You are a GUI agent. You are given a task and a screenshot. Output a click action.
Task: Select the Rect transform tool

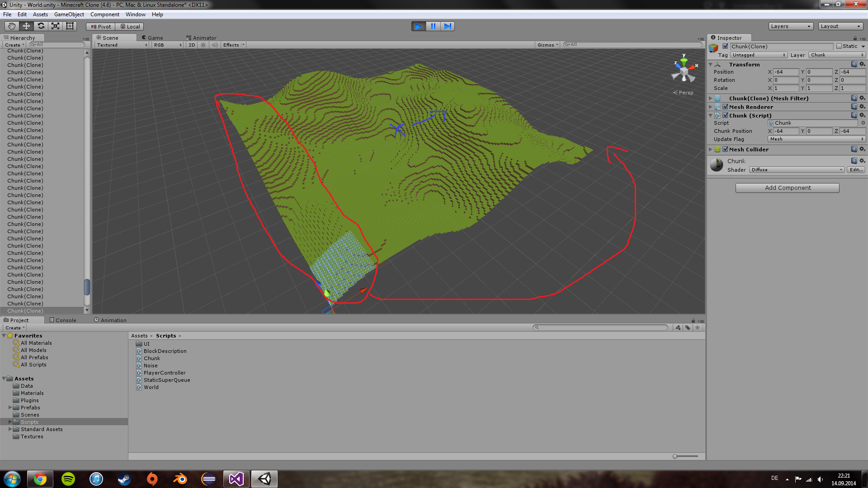70,26
